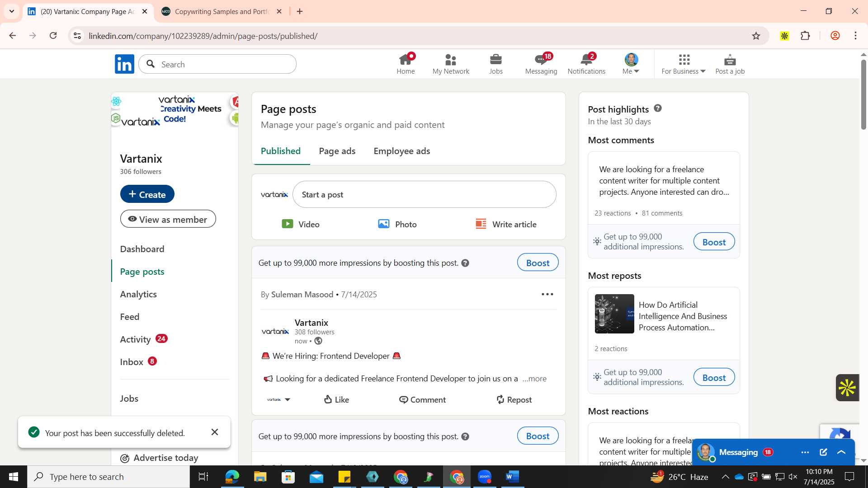Open help icon beside second boost banner

[x=465, y=436]
